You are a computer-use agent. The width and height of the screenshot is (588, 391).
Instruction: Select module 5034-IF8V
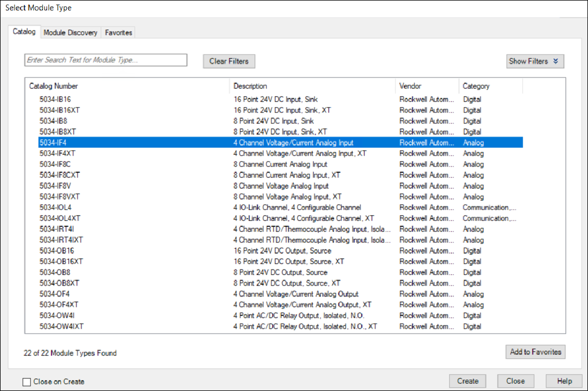[280, 186]
